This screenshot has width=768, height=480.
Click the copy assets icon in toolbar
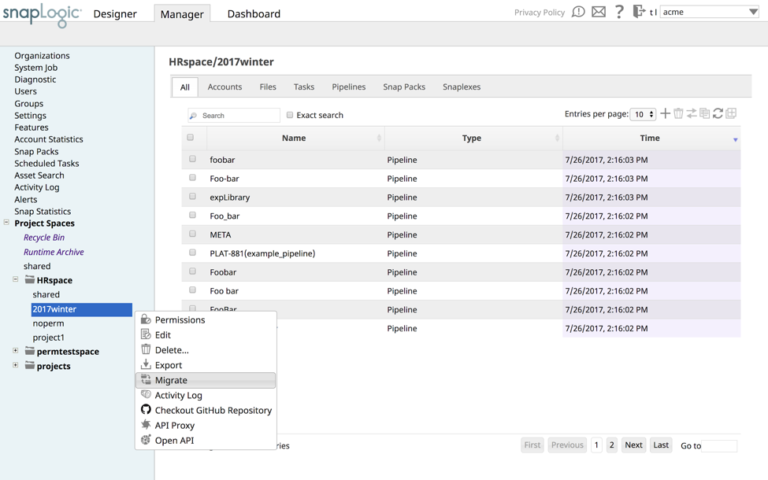[x=705, y=114]
